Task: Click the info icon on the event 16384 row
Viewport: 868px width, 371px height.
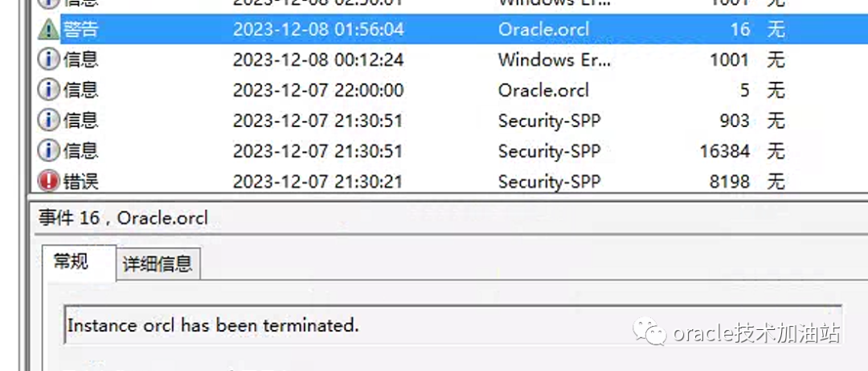Action: 49,150
